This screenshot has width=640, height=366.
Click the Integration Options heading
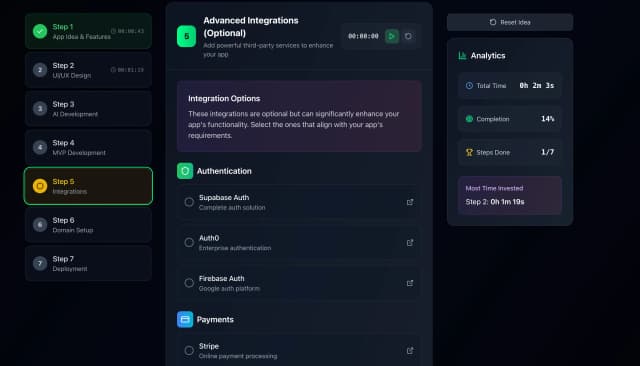(x=224, y=99)
